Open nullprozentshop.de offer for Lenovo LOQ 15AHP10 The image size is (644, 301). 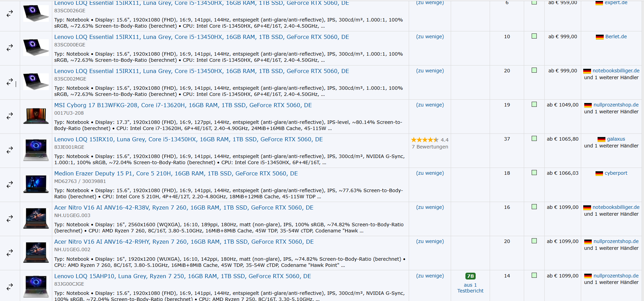616,276
